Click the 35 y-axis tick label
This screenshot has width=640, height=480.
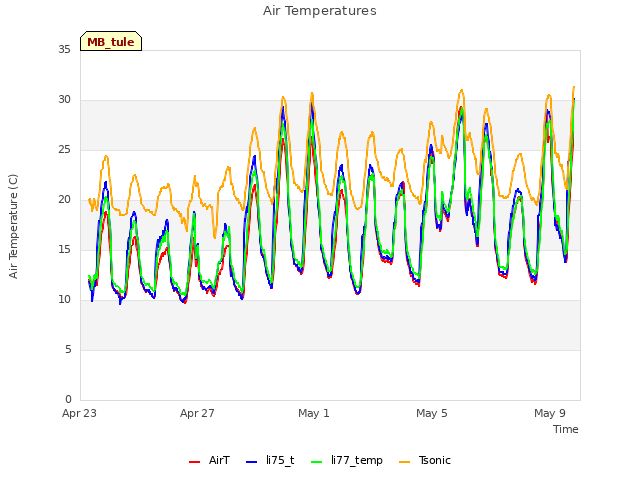click(x=64, y=49)
